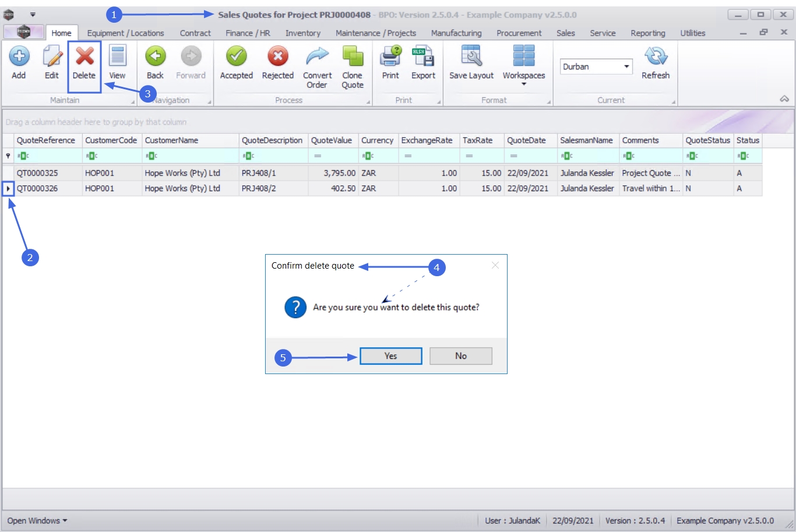Viewport: 796px width, 532px height.
Task: Open the application button below title bar
Action: [23, 32]
